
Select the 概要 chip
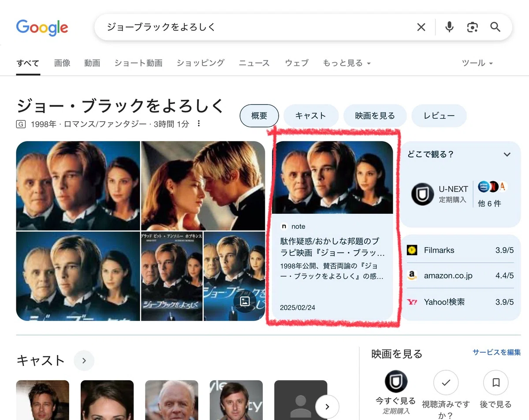[259, 116]
